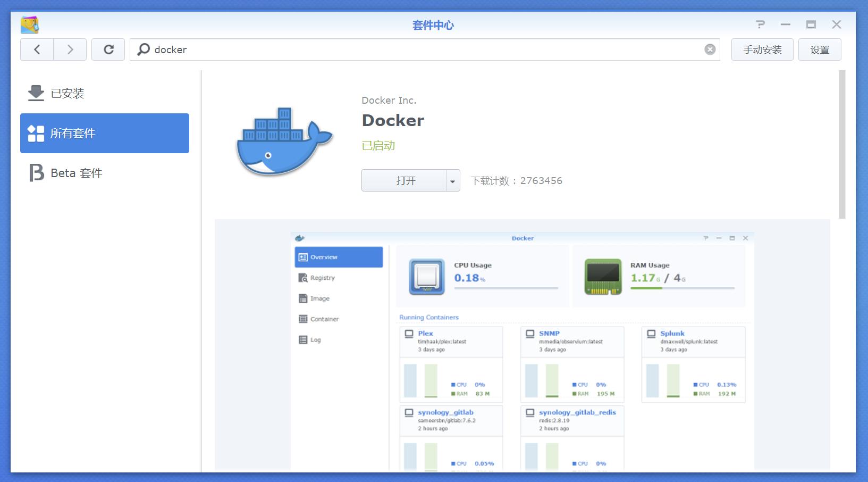Click the 已启动 status text
This screenshot has height=482, width=868.
click(378, 146)
